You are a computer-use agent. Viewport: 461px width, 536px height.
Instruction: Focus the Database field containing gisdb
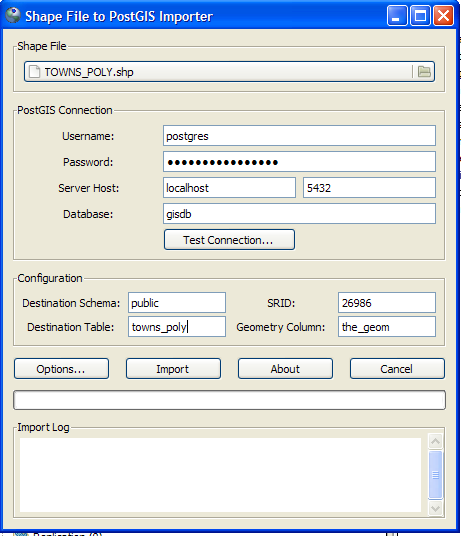pos(299,214)
